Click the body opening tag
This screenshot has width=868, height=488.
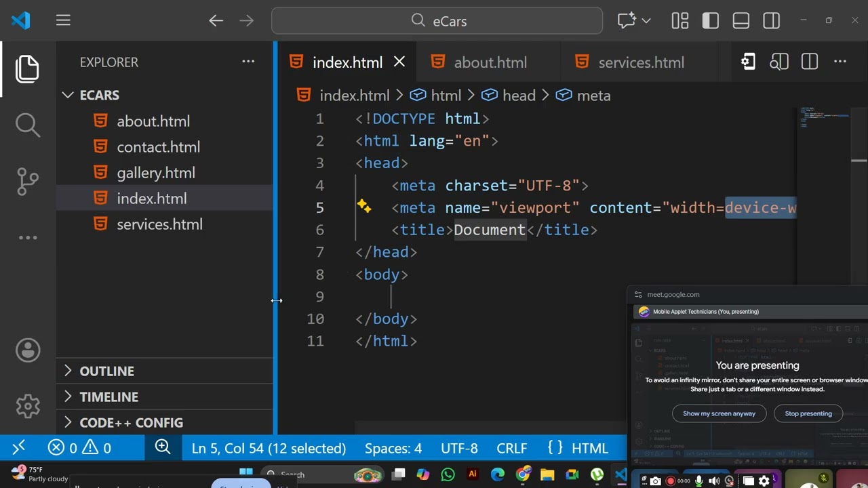click(x=382, y=274)
